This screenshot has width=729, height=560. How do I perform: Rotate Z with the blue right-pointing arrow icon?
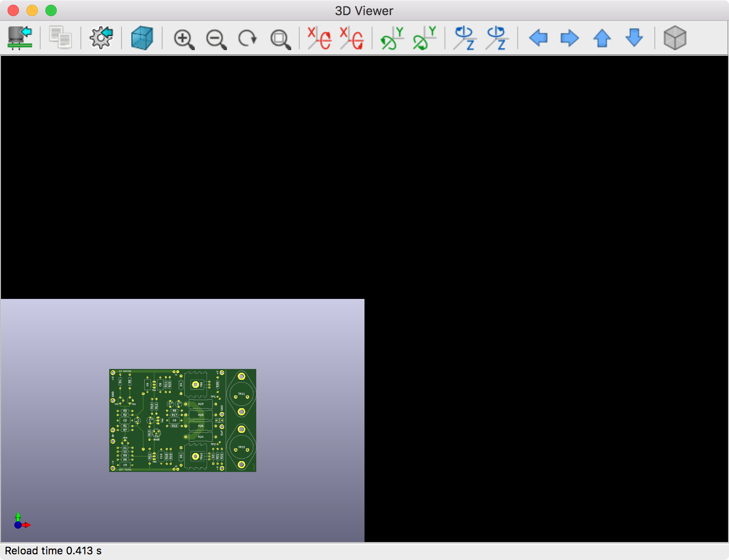(497, 38)
